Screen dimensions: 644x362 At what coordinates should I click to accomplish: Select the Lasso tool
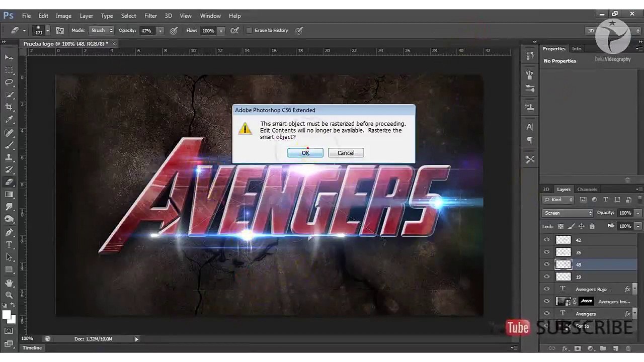click(9, 82)
